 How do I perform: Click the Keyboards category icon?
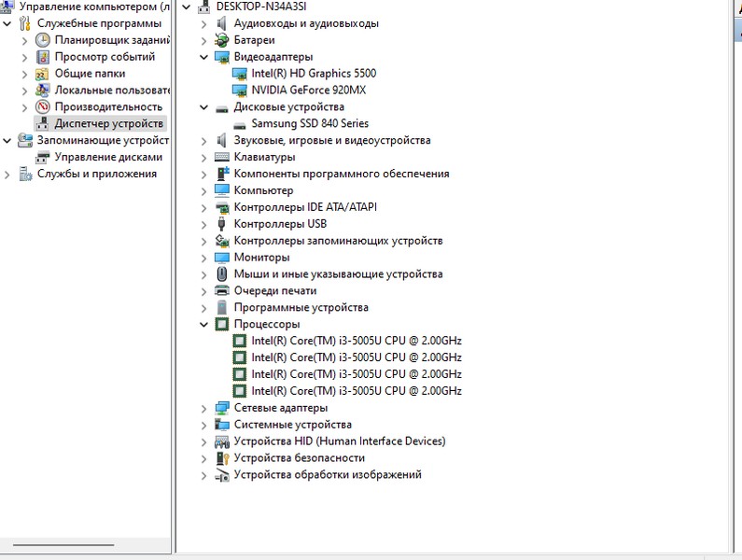222,158
